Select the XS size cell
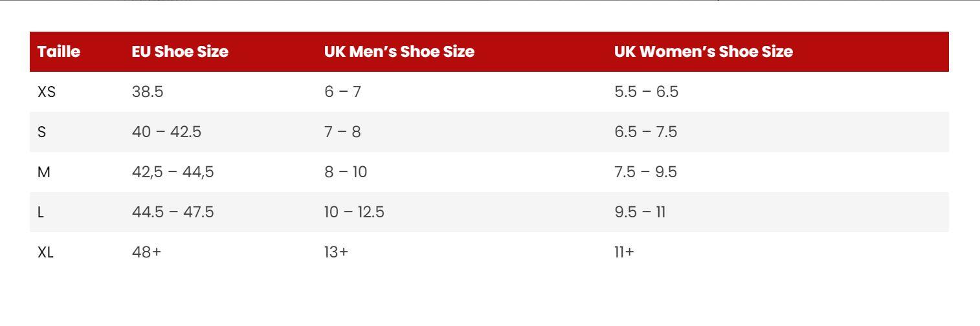The image size is (980, 326). pos(47,92)
